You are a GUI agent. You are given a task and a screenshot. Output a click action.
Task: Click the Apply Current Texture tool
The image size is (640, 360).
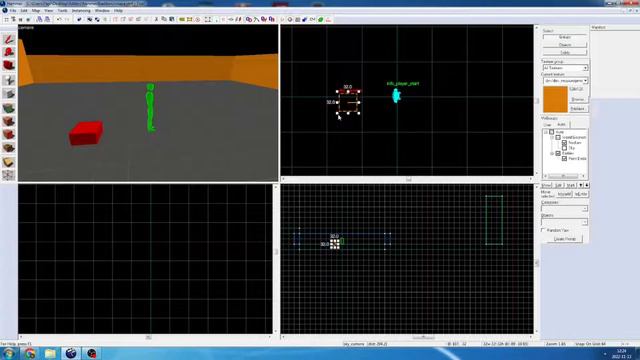[x=9, y=121]
